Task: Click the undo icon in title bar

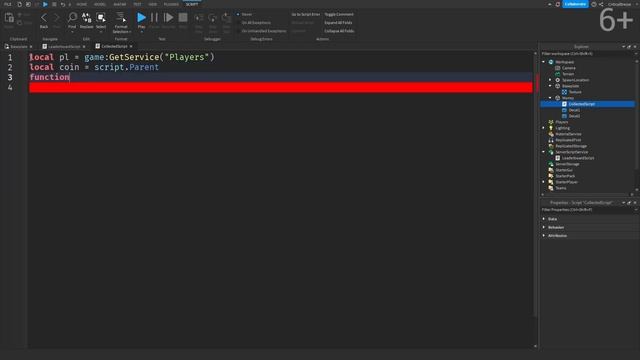Action: coord(62,4)
